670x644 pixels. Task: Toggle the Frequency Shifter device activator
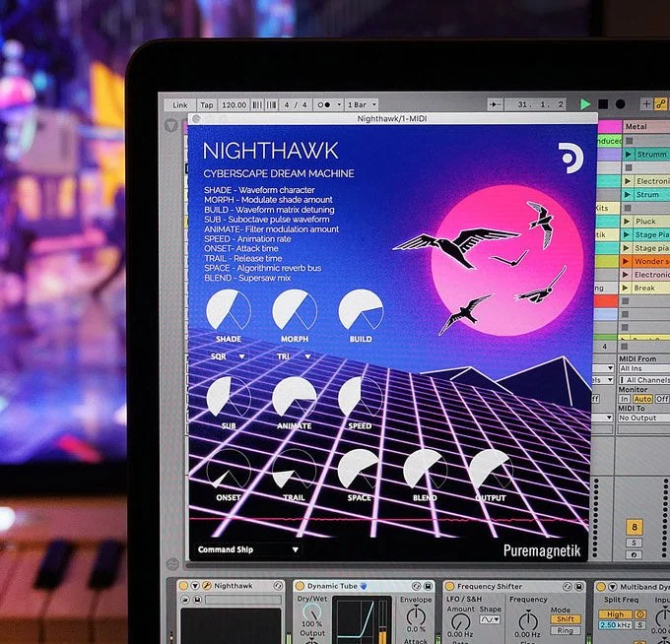(449, 586)
